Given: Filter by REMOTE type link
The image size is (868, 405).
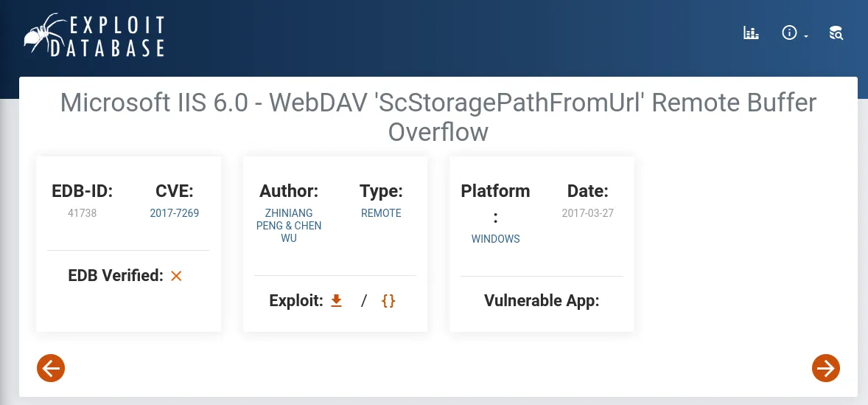Looking at the screenshot, I should pos(381,212).
